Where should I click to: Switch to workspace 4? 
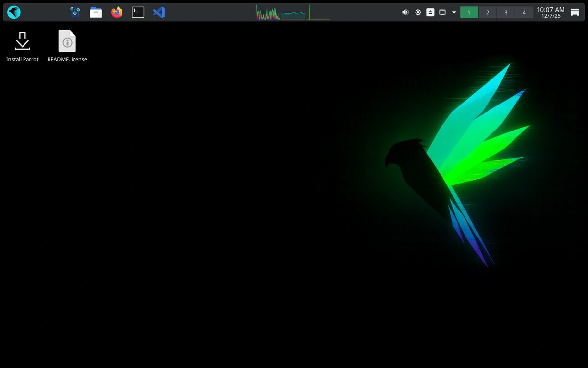click(524, 12)
